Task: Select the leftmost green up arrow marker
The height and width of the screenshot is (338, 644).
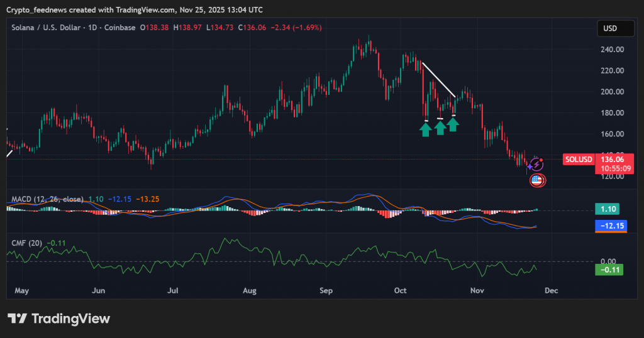Action: click(x=426, y=129)
